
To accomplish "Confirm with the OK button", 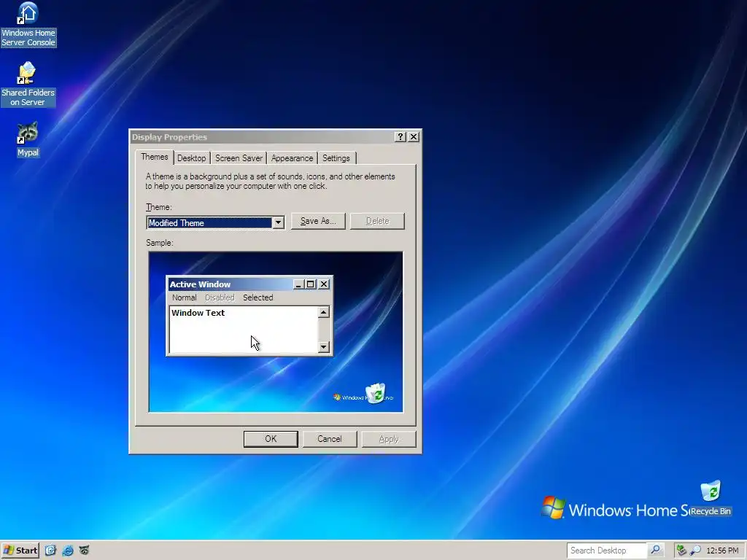I will [271, 439].
